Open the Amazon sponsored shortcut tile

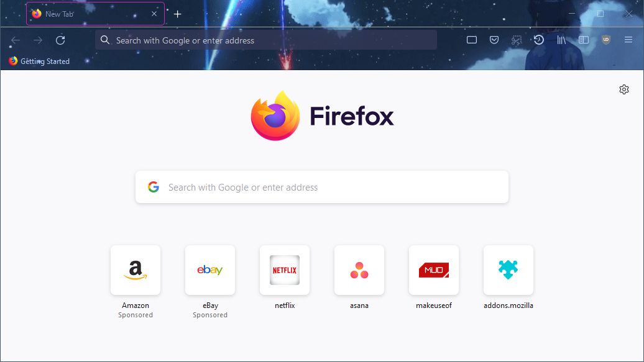pyautogui.click(x=136, y=270)
